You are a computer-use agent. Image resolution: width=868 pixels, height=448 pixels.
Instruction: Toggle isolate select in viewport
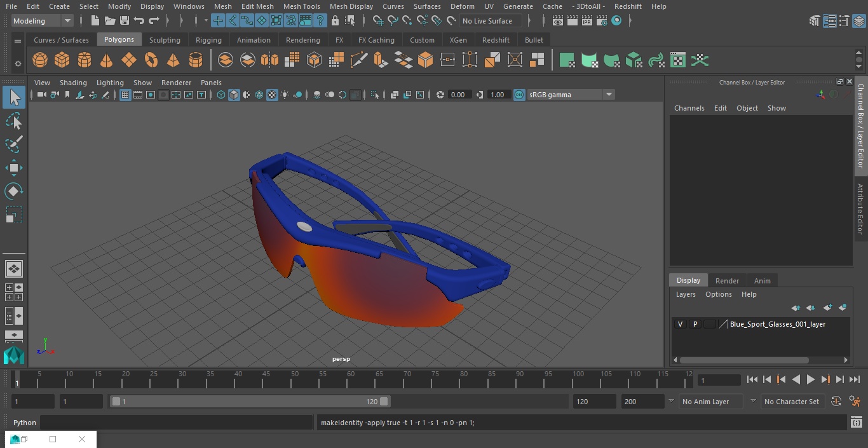click(x=375, y=95)
